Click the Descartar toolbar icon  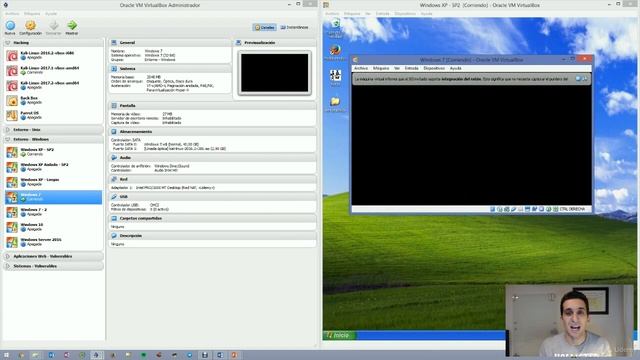(53, 27)
